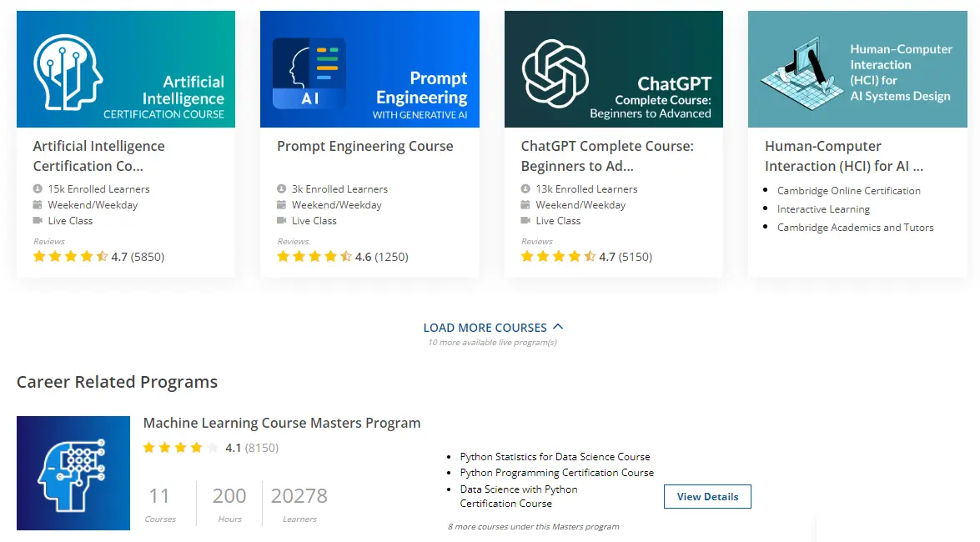
Task: Click the calendar icon in Prompt Engineering card
Action: click(x=281, y=204)
